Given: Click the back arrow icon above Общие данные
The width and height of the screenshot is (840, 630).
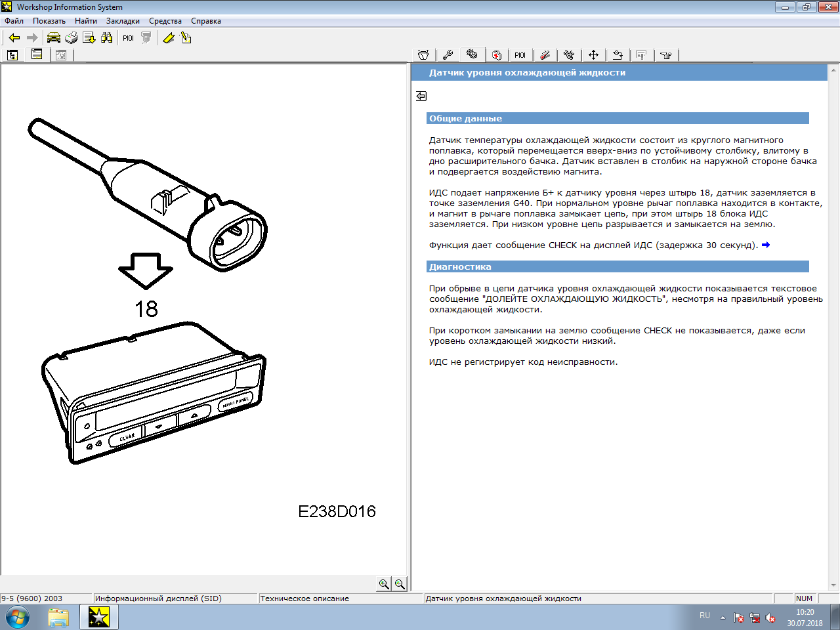Looking at the screenshot, I should (x=421, y=96).
